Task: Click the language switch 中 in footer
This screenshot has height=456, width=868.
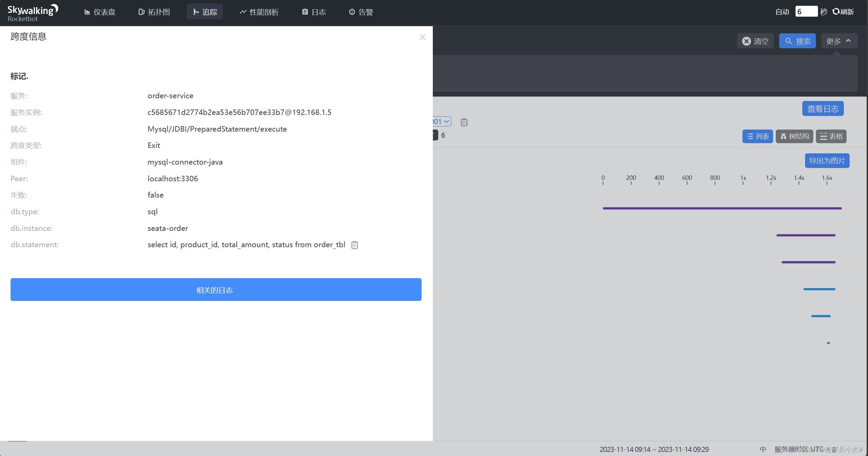Action: 763,449
